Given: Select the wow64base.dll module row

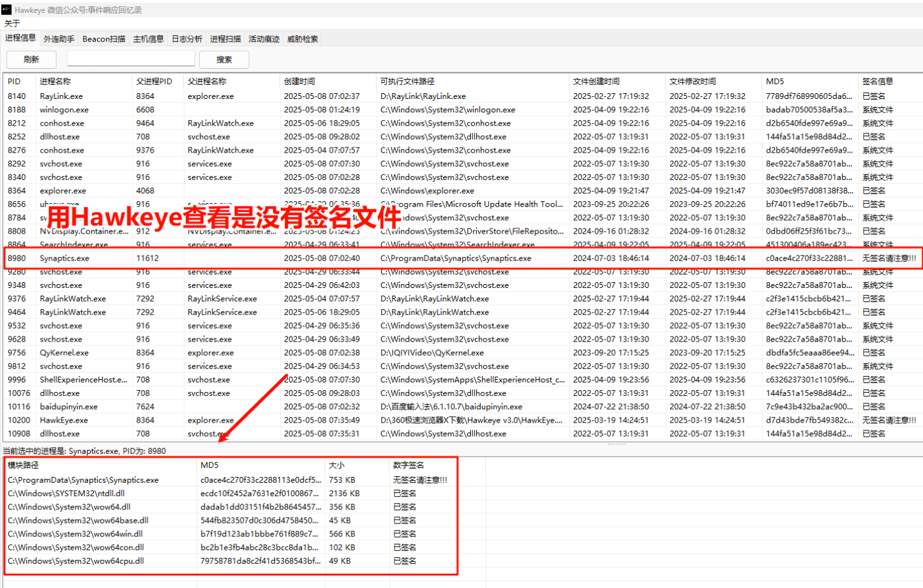Looking at the screenshot, I should pyautogui.click(x=245, y=520).
